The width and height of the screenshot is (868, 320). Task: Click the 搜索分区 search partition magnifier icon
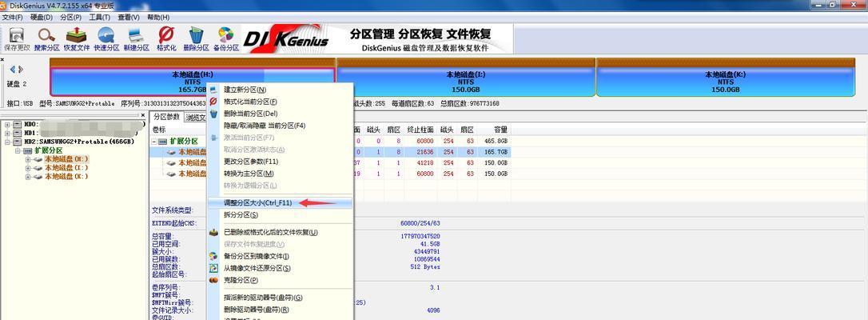pyautogui.click(x=46, y=35)
